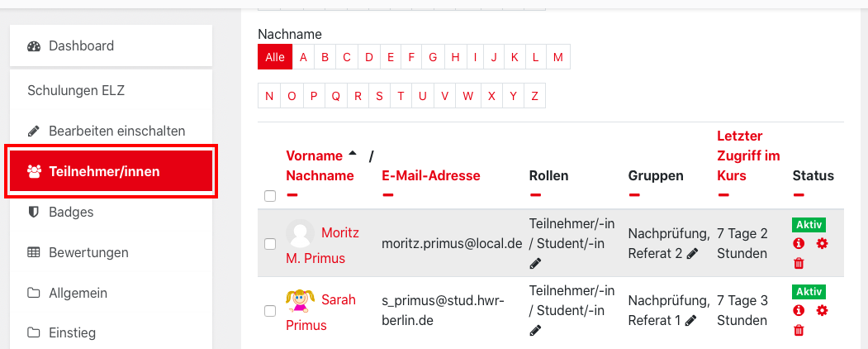Open the info icon in Sarah's status

click(799, 310)
